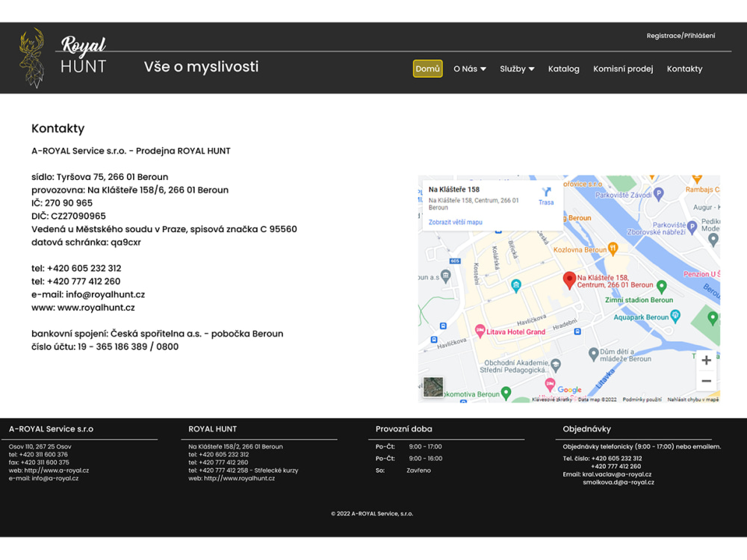Click the Provozní doba footer heading
This screenshot has height=560, width=747.
(x=403, y=429)
